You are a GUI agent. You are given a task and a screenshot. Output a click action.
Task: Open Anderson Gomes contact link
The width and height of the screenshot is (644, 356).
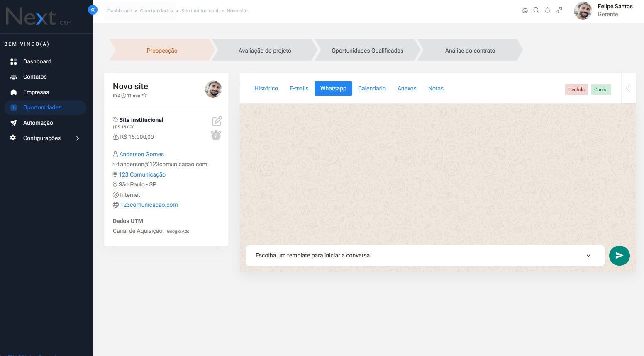[141, 154]
